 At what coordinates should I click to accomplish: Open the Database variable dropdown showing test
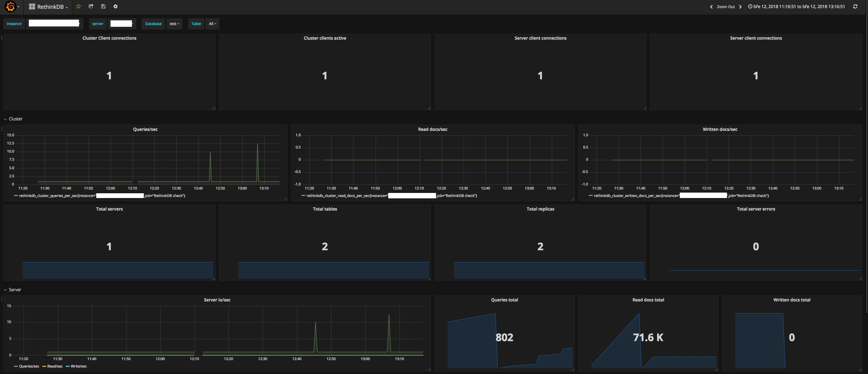coord(174,24)
